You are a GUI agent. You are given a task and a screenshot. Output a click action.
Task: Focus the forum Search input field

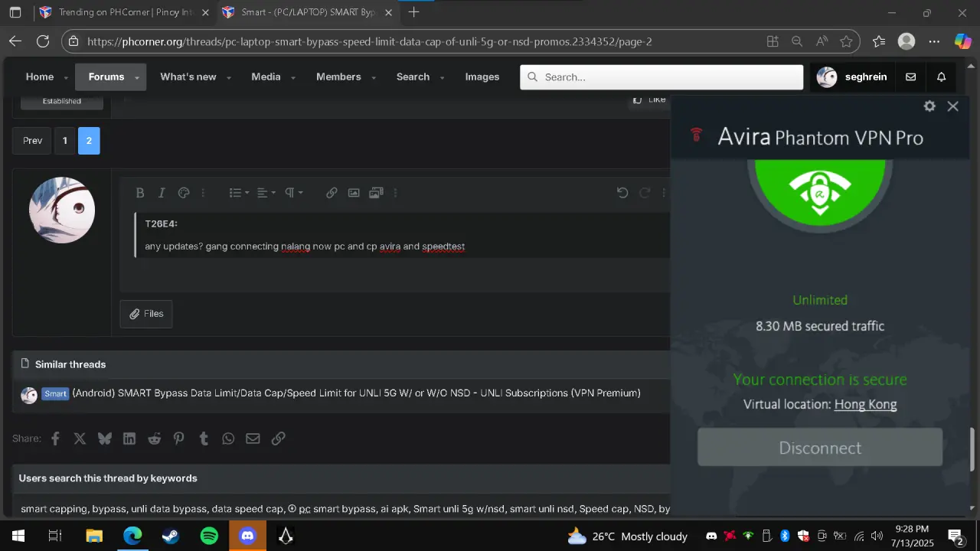coord(661,77)
